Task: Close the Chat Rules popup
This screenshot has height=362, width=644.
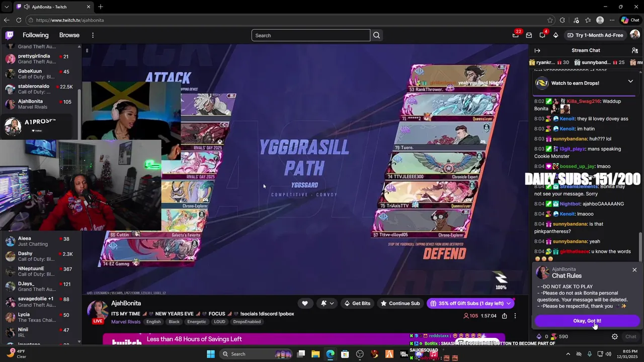Action: (634, 270)
